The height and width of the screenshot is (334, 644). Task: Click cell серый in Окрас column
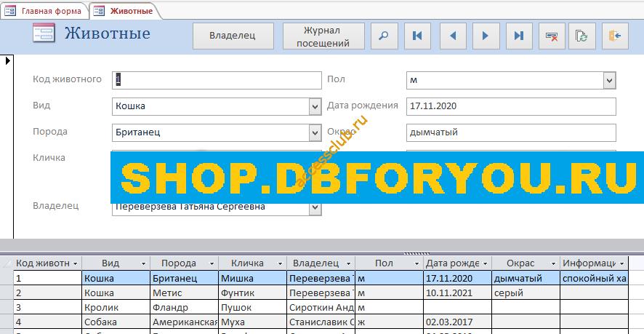coord(526,293)
